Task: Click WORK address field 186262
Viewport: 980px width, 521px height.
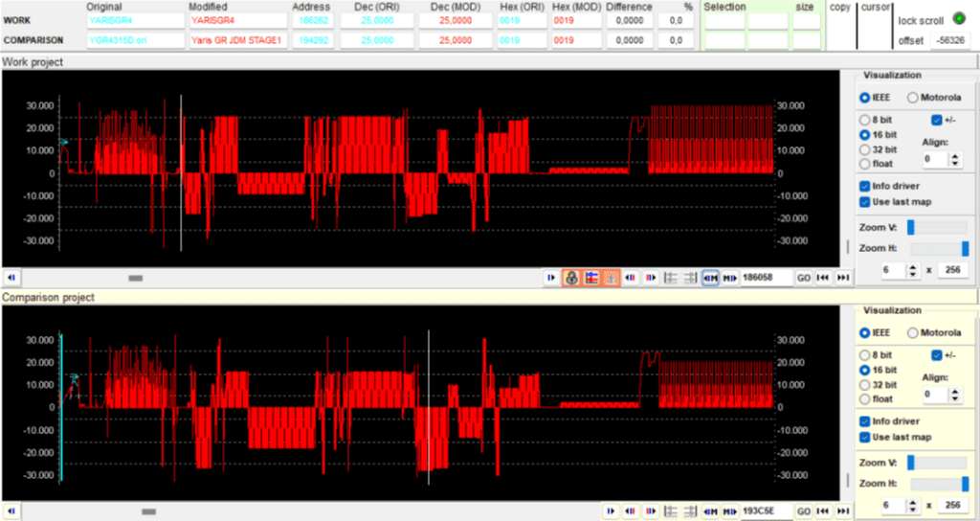Action: (313, 21)
